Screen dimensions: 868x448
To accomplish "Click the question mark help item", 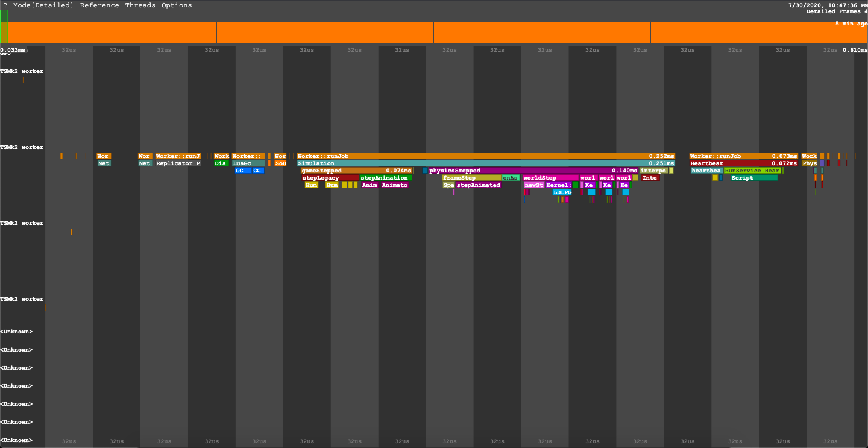I will pyautogui.click(x=5, y=5).
